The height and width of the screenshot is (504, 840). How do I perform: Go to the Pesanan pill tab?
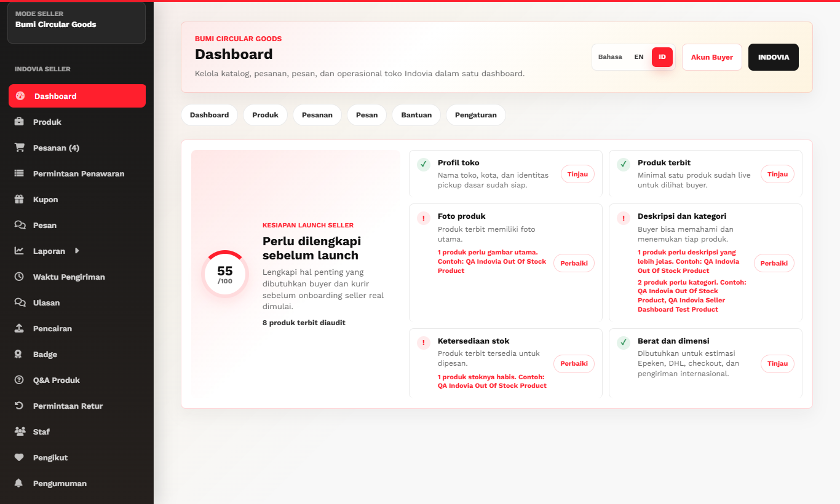[x=317, y=115]
